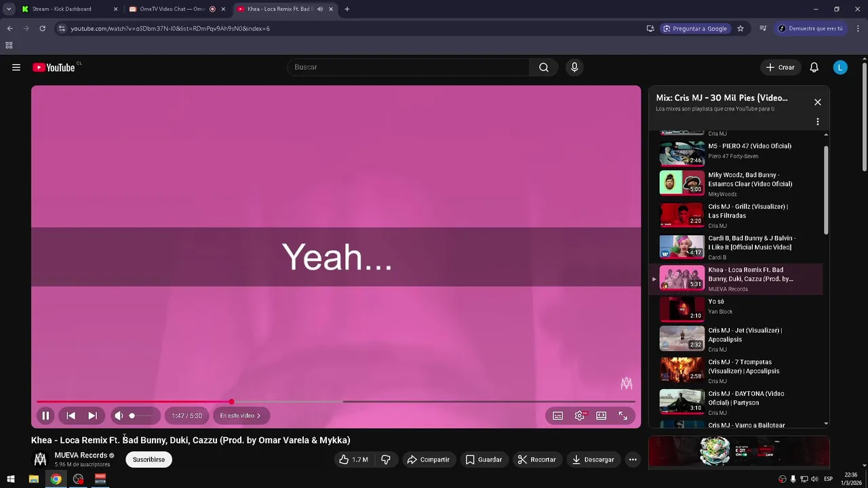
Task: Open File Explorer from taskbar
Action: (33, 479)
